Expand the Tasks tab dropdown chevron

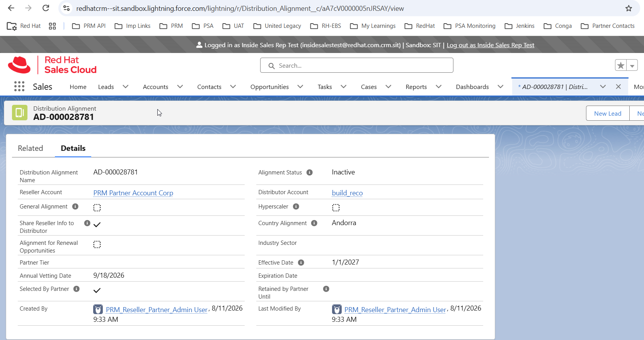click(344, 87)
